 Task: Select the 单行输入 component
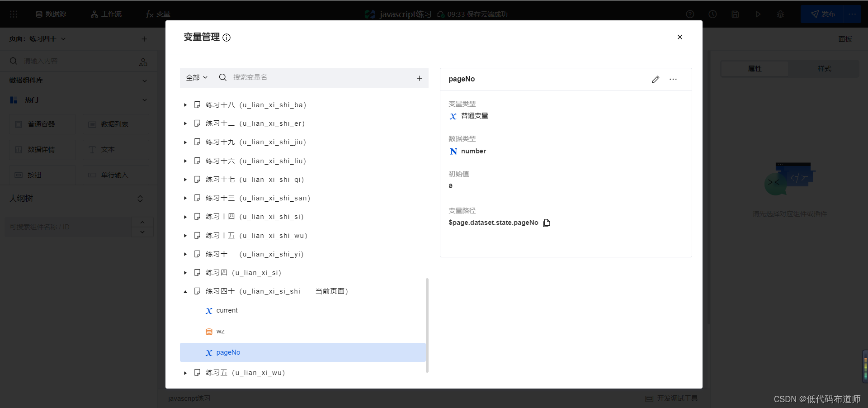(x=116, y=175)
